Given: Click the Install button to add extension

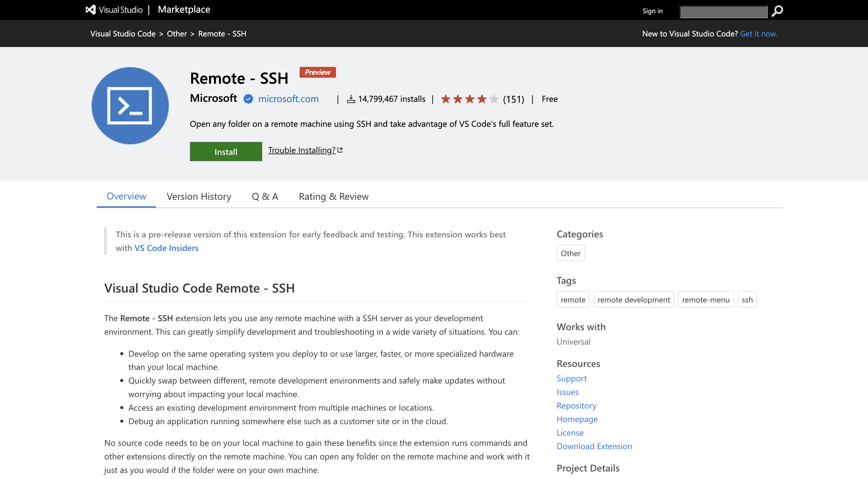Looking at the screenshot, I should tap(225, 151).
